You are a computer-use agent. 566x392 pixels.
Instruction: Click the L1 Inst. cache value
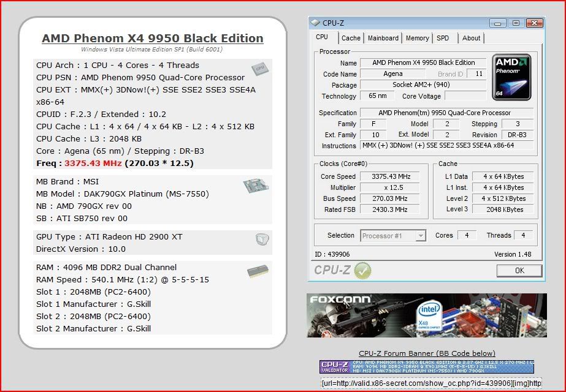pyautogui.click(x=503, y=187)
